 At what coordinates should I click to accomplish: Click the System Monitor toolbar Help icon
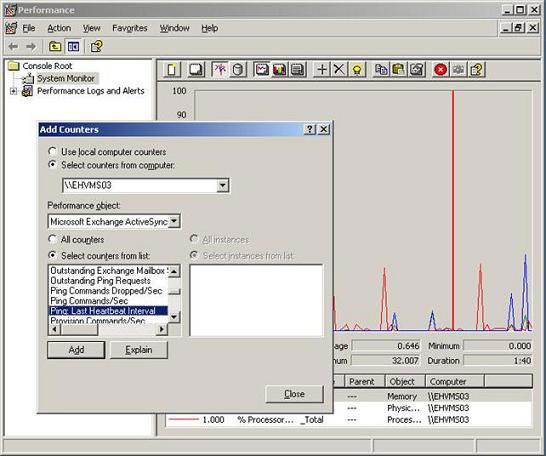[477, 70]
